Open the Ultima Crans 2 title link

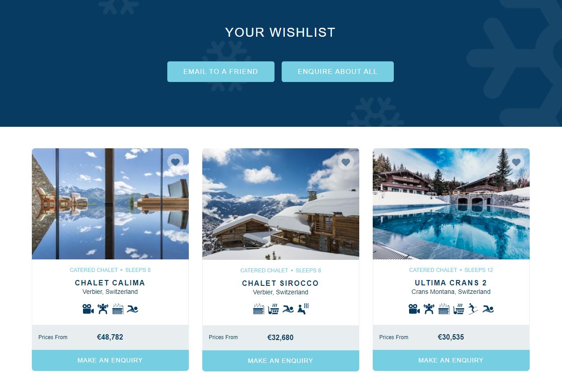click(451, 283)
